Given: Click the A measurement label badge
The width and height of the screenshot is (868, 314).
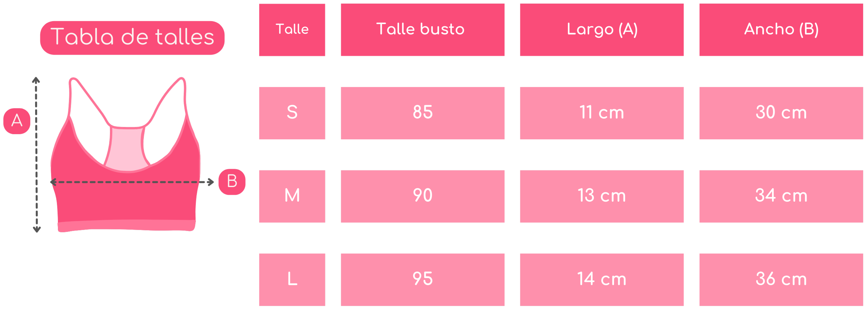Looking at the screenshot, I should coord(17,121).
